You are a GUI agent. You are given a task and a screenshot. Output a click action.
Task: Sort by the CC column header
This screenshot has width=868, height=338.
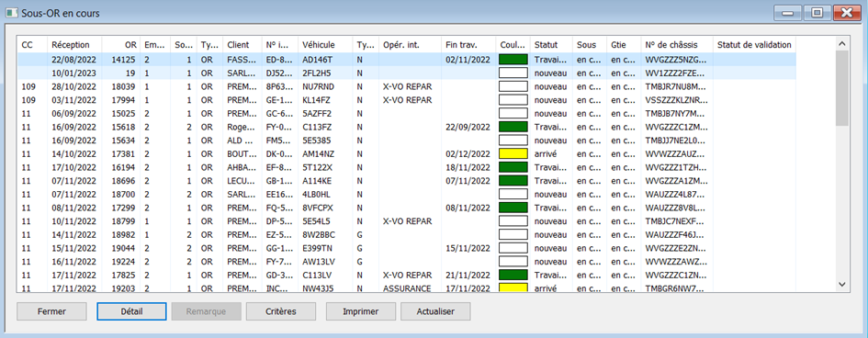[x=33, y=45]
